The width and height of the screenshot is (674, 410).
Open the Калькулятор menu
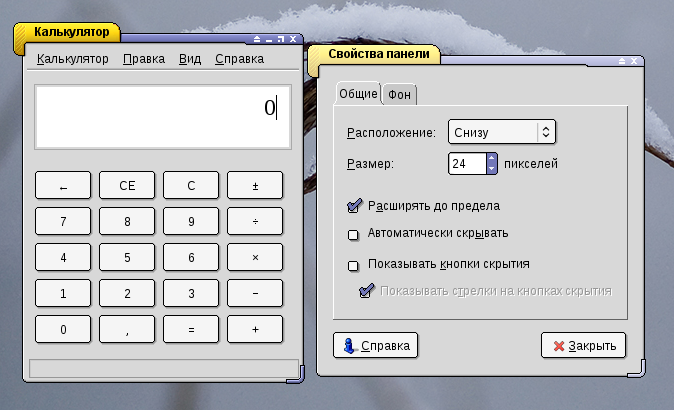click(72, 58)
